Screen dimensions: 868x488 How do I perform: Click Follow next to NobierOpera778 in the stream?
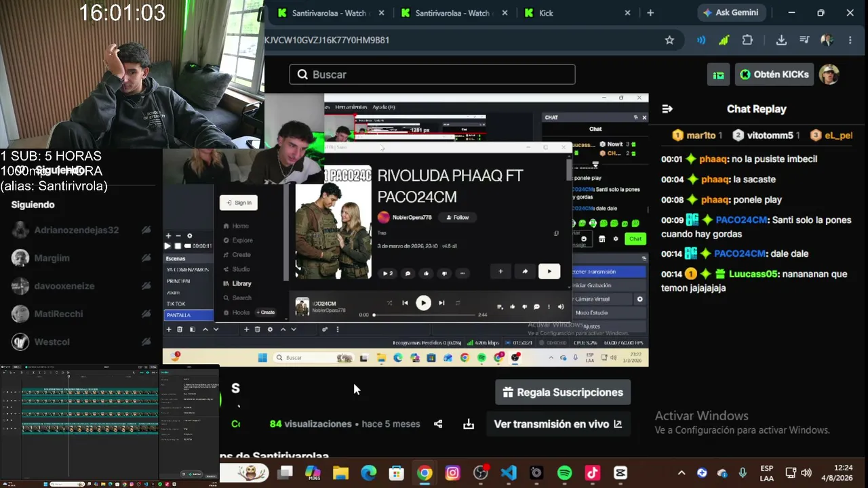(x=458, y=218)
